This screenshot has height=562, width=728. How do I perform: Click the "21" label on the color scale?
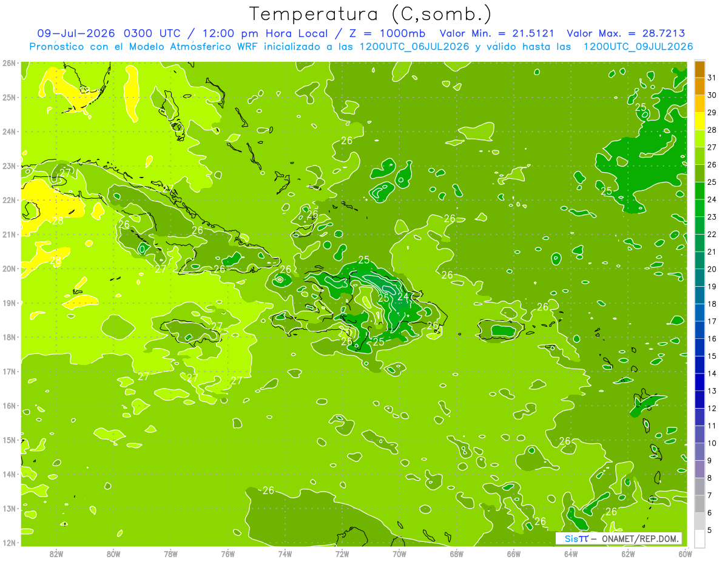712,252
